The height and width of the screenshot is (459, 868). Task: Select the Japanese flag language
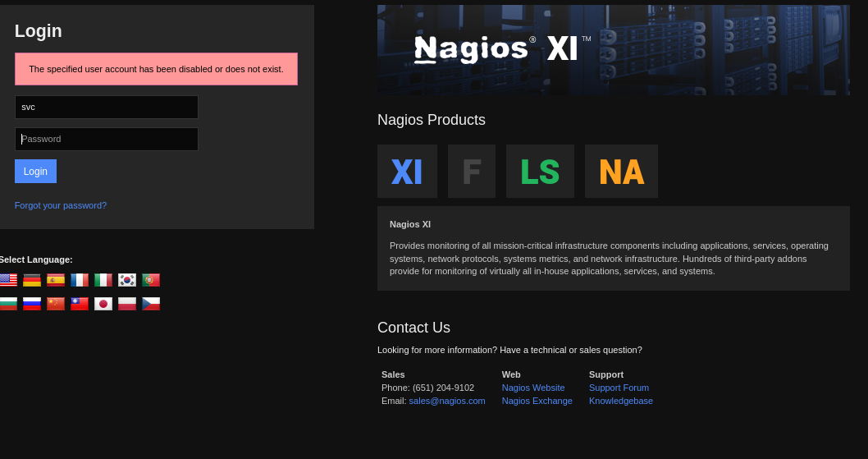(x=103, y=304)
